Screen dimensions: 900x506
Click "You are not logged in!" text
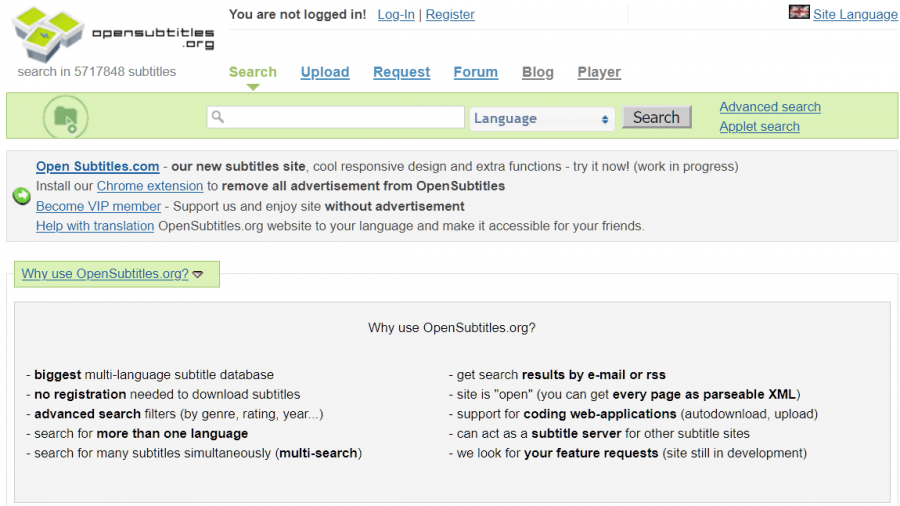(x=297, y=14)
